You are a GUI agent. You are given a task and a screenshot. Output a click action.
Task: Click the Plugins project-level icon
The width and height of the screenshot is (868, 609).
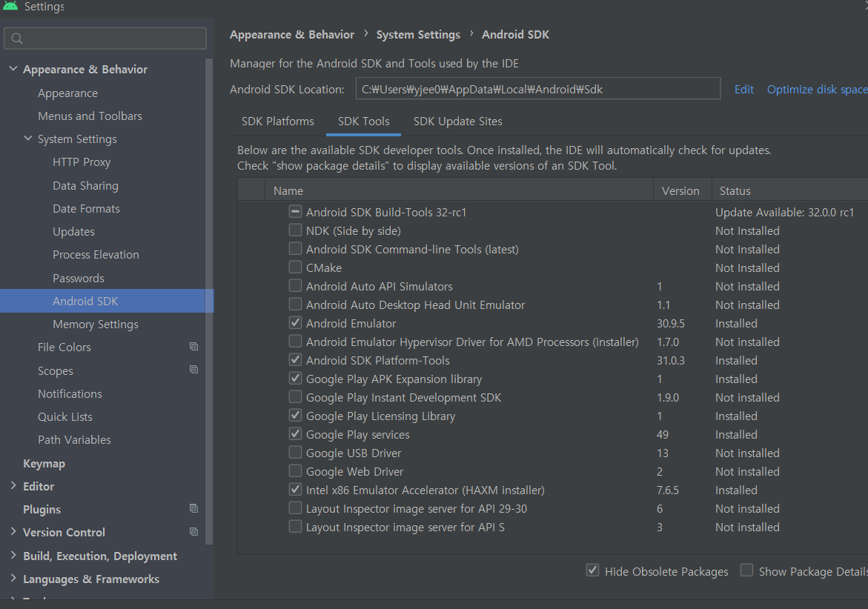click(x=193, y=508)
